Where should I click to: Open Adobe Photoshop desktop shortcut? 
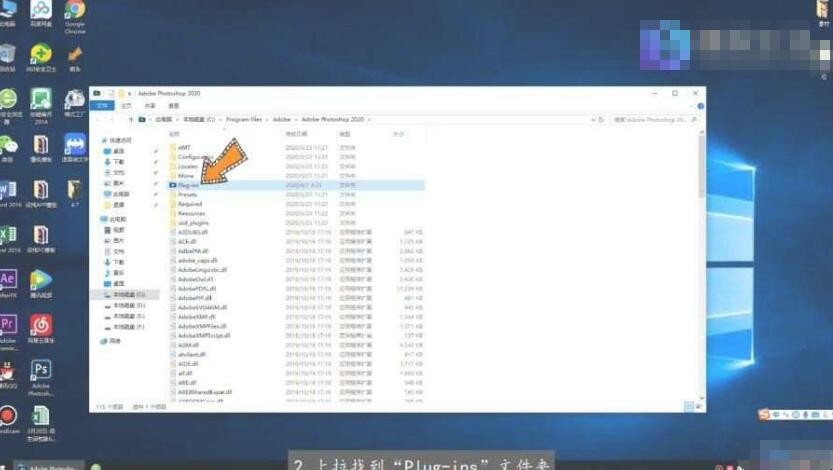coord(41,377)
